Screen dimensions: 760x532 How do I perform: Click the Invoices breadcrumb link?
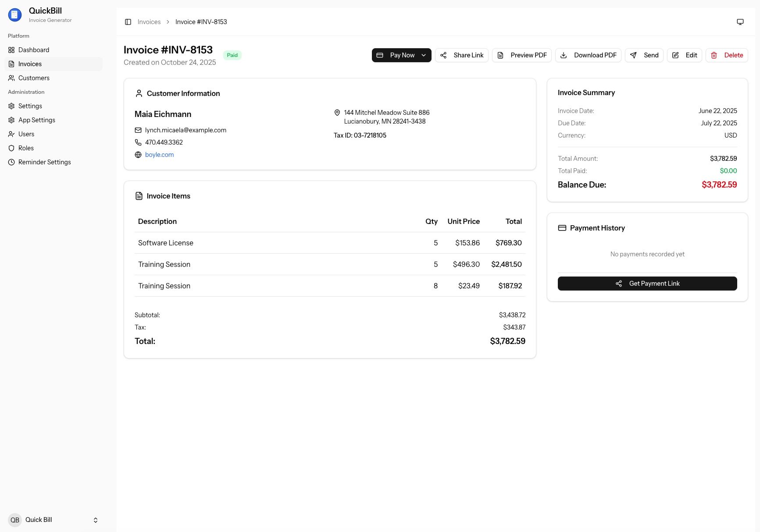[149, 22]
